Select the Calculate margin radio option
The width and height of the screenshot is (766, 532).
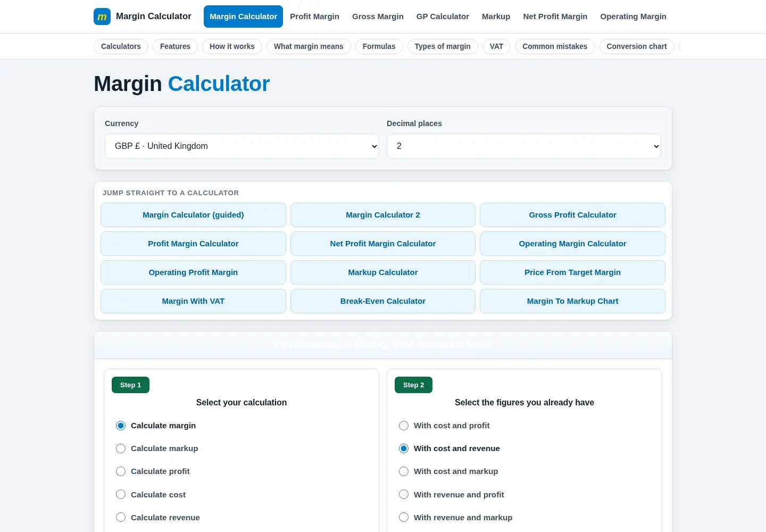tap(121, 426)
